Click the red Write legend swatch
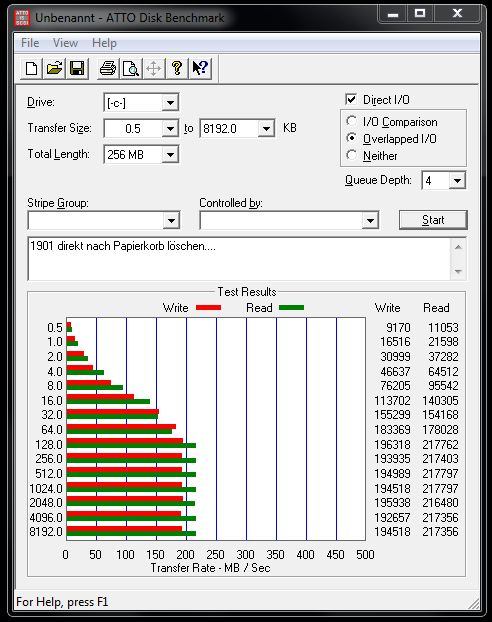 pos(208,307)
